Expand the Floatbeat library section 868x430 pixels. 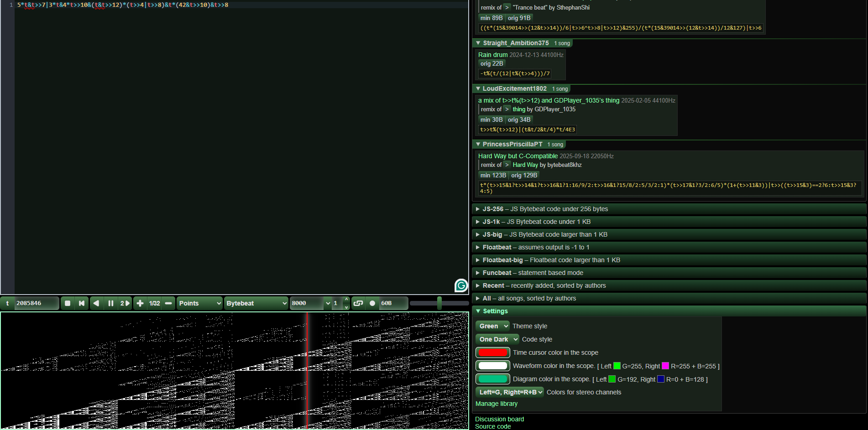(497, 247)
